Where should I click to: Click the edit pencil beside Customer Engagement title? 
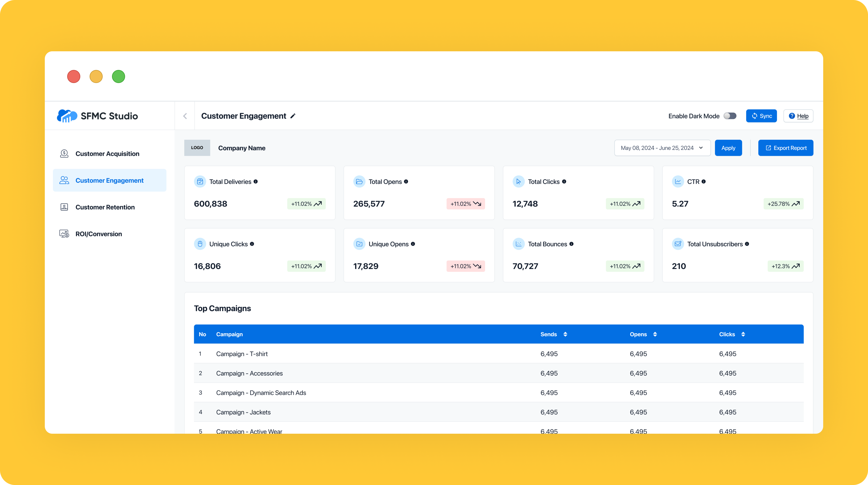[x=293, y=116]
